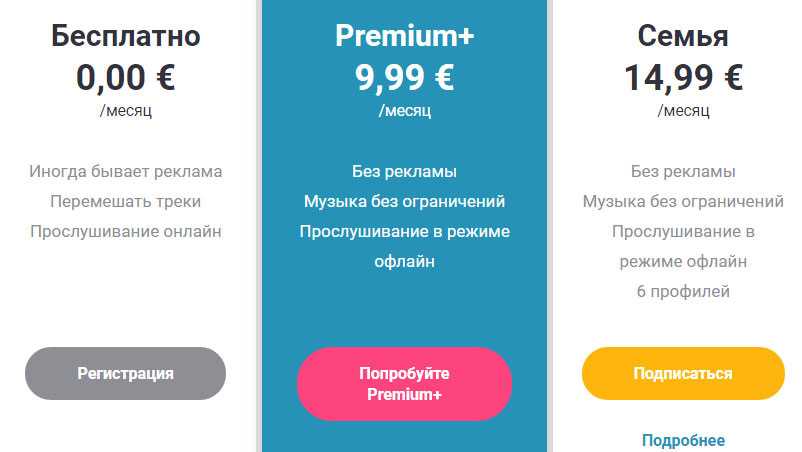Click the 14,99 € price
This screenshot has width=802, height=452.
tap(683, 77)
